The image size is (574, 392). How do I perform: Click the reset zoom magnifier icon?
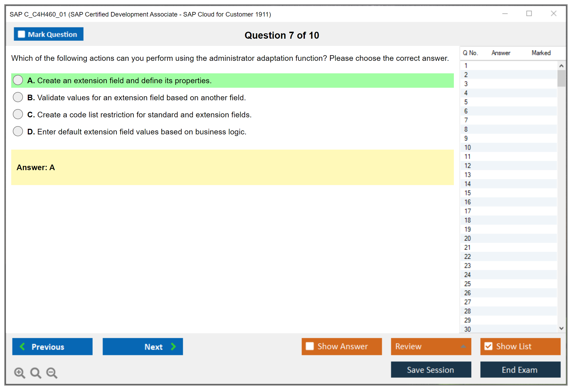36,373
